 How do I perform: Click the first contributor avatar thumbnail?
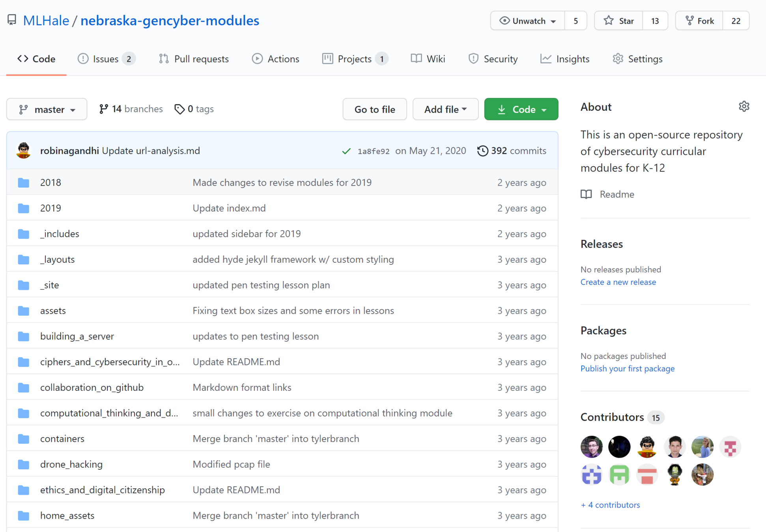click(591, 446)
